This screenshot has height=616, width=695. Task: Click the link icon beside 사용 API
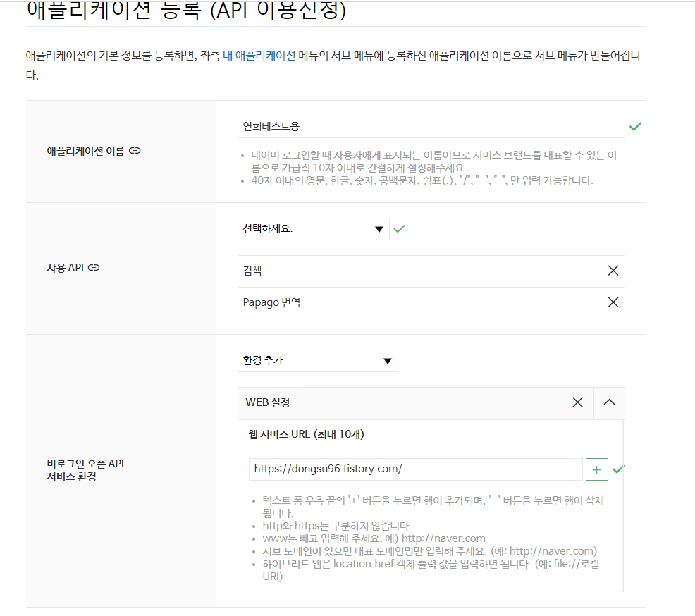coord(94,268)
